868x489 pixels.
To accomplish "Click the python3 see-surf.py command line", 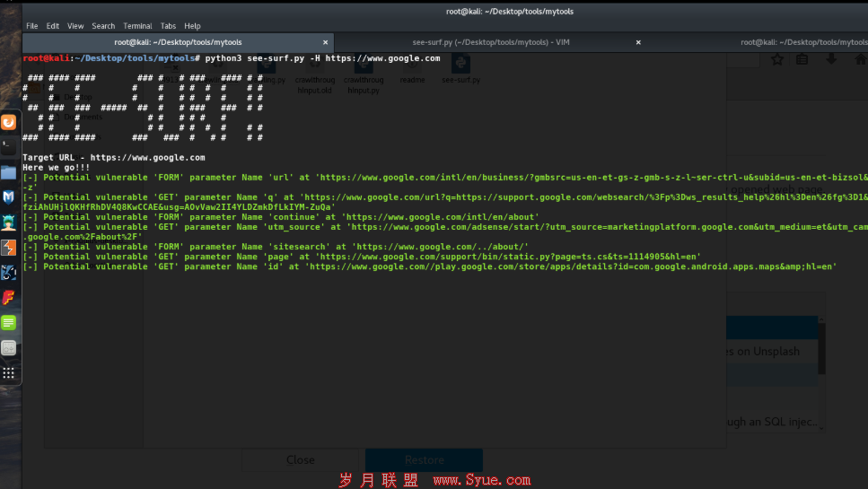I will coord(323,58).
